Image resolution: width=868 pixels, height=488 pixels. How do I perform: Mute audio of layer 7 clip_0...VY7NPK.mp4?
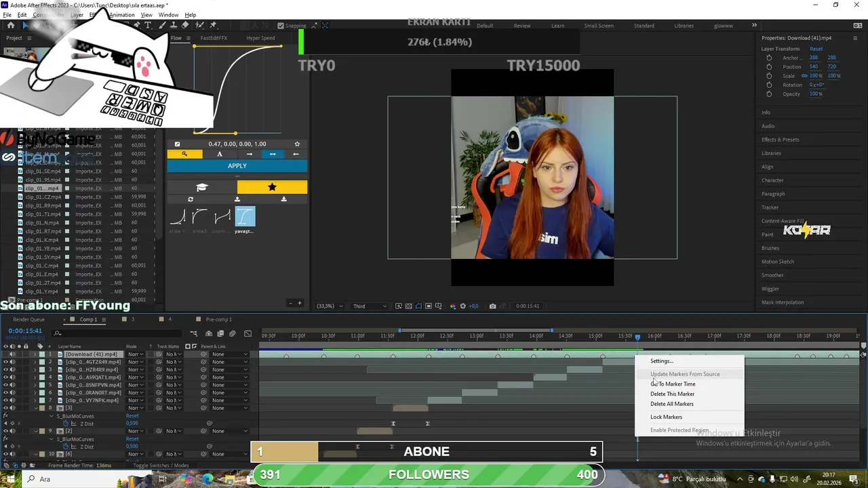tap(12, 400)
